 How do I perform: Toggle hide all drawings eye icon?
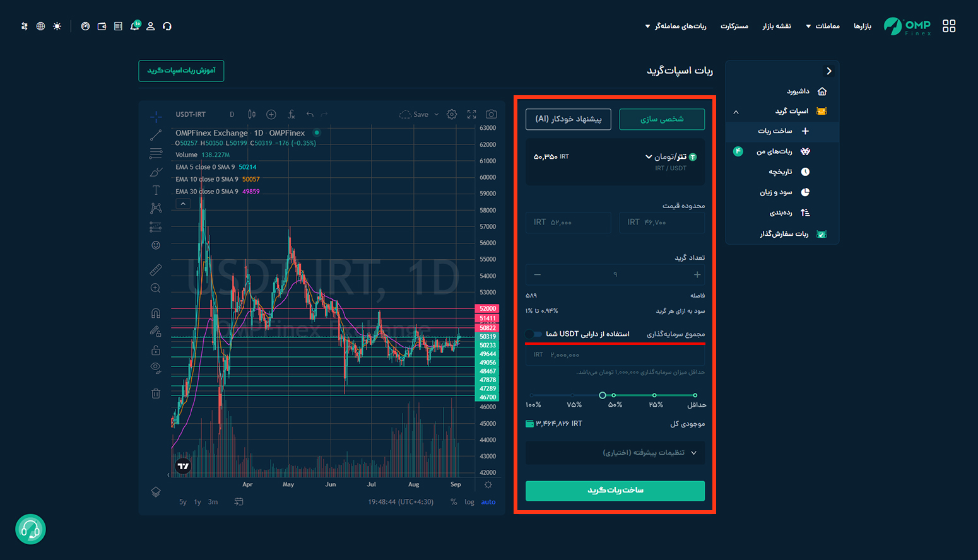(156, 368)
